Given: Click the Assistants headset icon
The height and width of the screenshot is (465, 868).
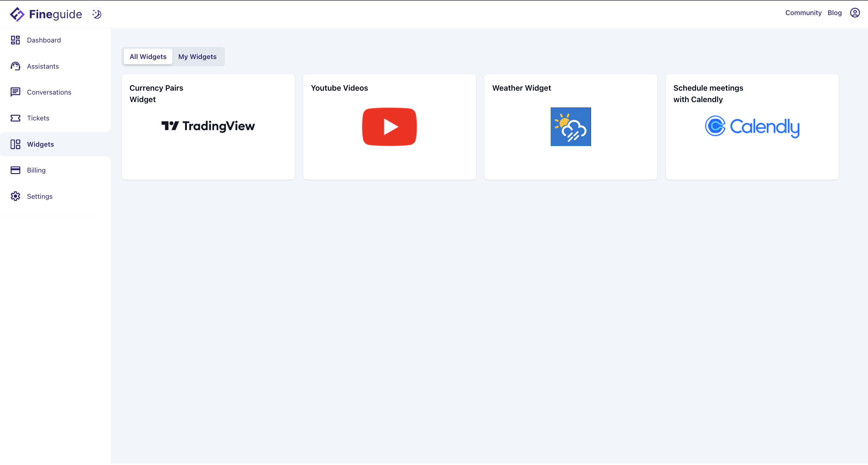Looking at the screenshot, I should 15,66.
